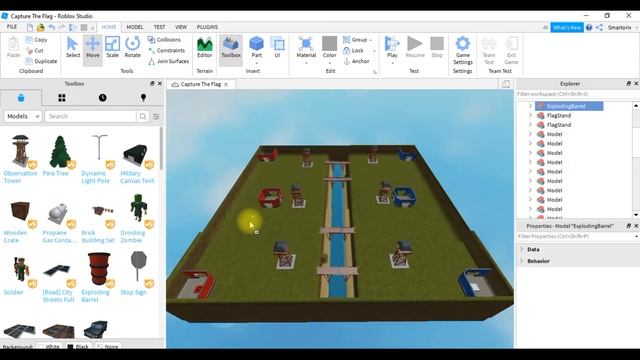
Task: Click the Resume button
Action: (415, 47)
